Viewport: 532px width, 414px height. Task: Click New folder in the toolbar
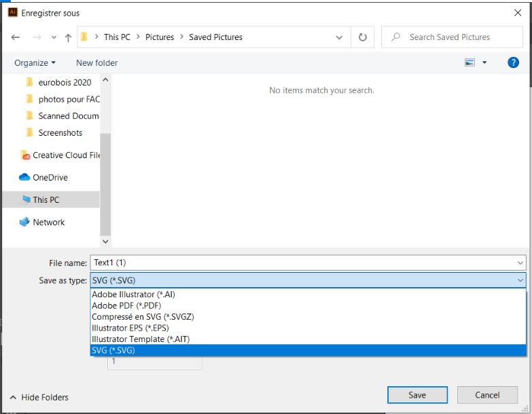96,62
